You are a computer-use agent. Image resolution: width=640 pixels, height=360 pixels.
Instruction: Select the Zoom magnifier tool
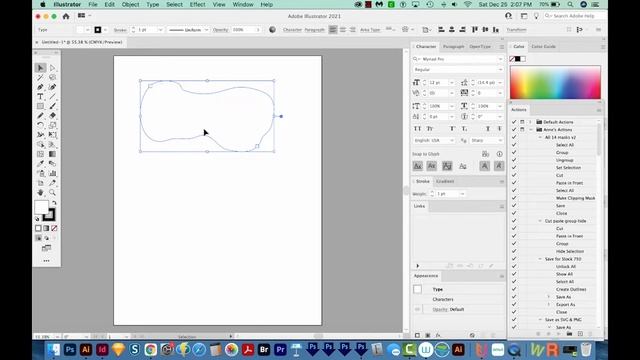click(52, 192)
